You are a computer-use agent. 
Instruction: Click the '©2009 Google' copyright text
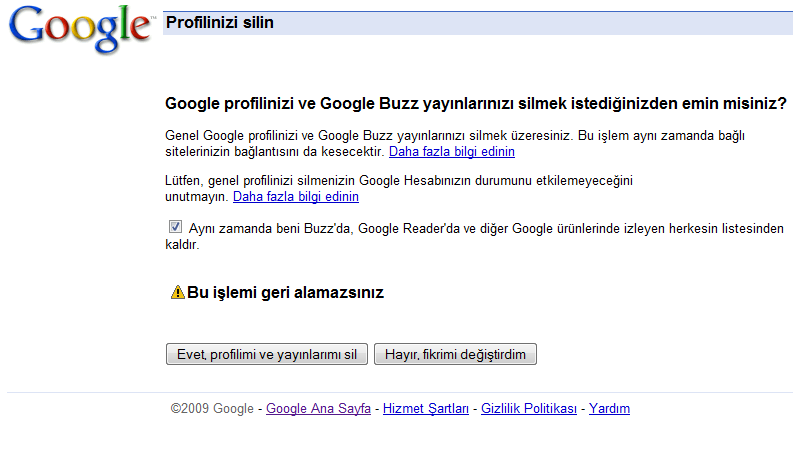212,409
